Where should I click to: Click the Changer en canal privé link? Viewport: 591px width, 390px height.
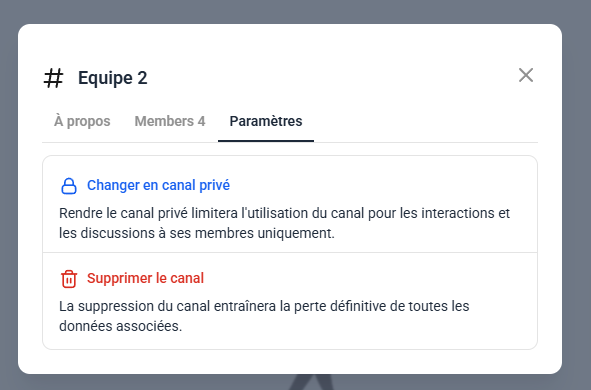tap(158, 185)
